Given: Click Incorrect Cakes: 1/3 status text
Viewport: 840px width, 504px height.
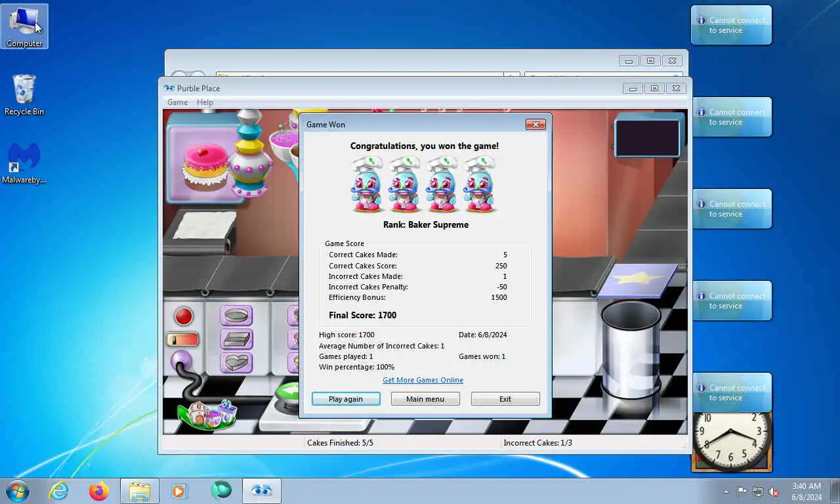Looking at the screenshot, I should coord(537,443).
